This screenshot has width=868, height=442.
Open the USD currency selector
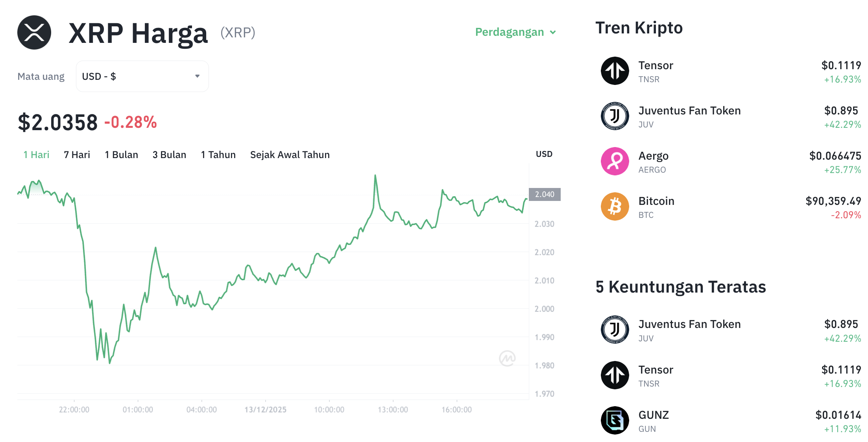coord(142,76)
